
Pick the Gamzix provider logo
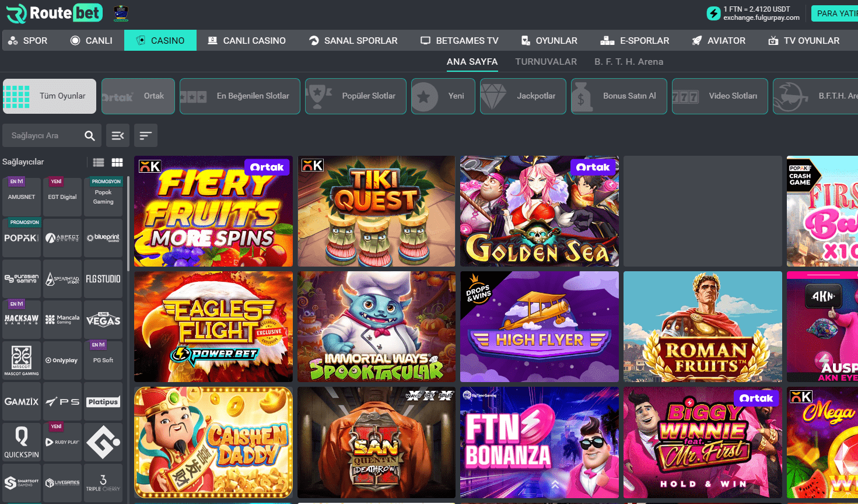pos(22,401)
